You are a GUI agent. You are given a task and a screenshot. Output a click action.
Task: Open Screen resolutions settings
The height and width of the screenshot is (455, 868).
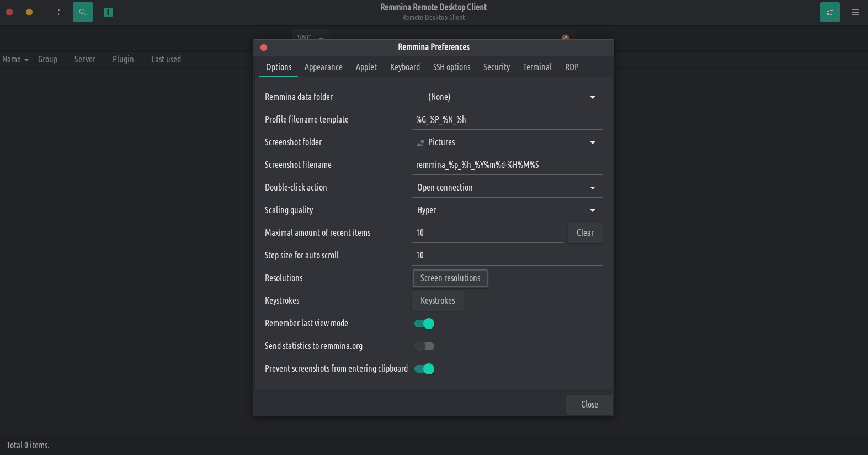[x=450, y=278]
